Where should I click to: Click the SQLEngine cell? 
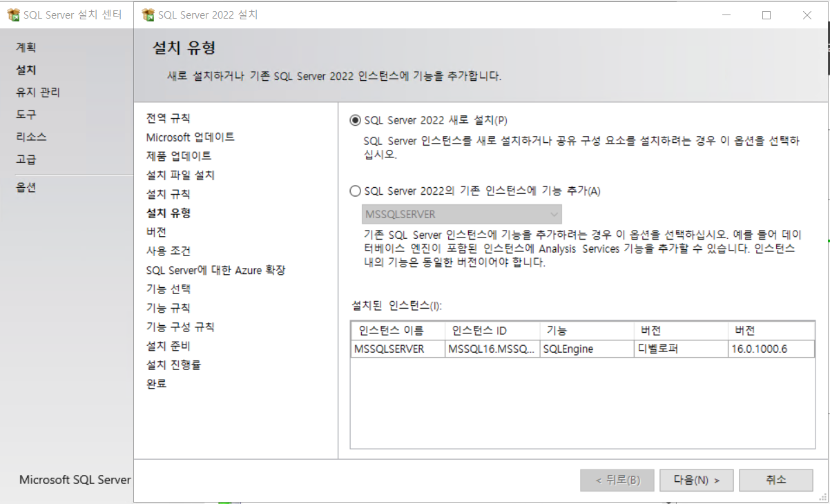click(x=586, y=349)
